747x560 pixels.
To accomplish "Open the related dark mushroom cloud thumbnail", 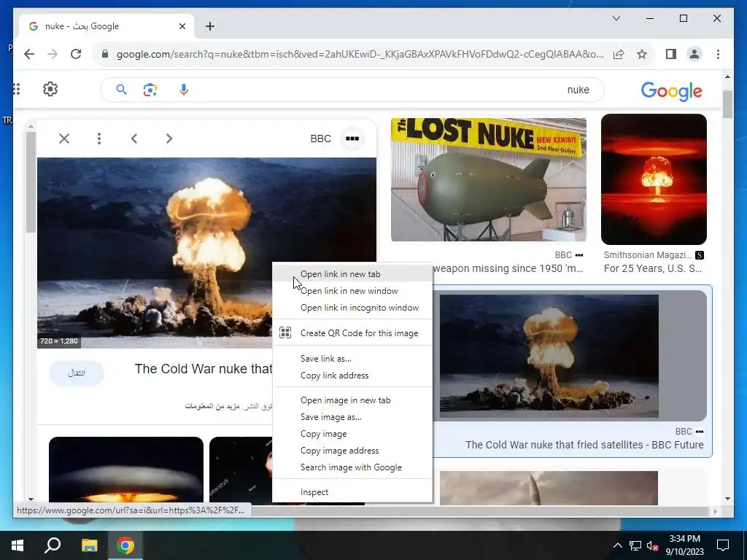I will pos(125,470).
